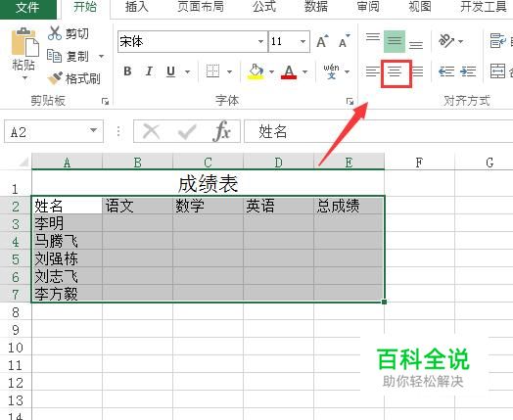Open the Copy dropdown arrow

pos(102,56)
